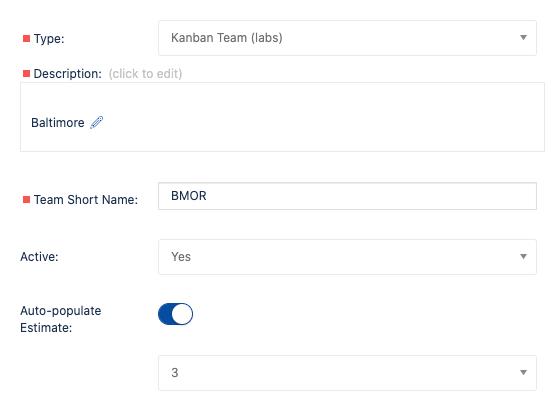Click the pencil edit icon next to Baltimore
This screenshot has width=554, height=404.
coord(96,122)
